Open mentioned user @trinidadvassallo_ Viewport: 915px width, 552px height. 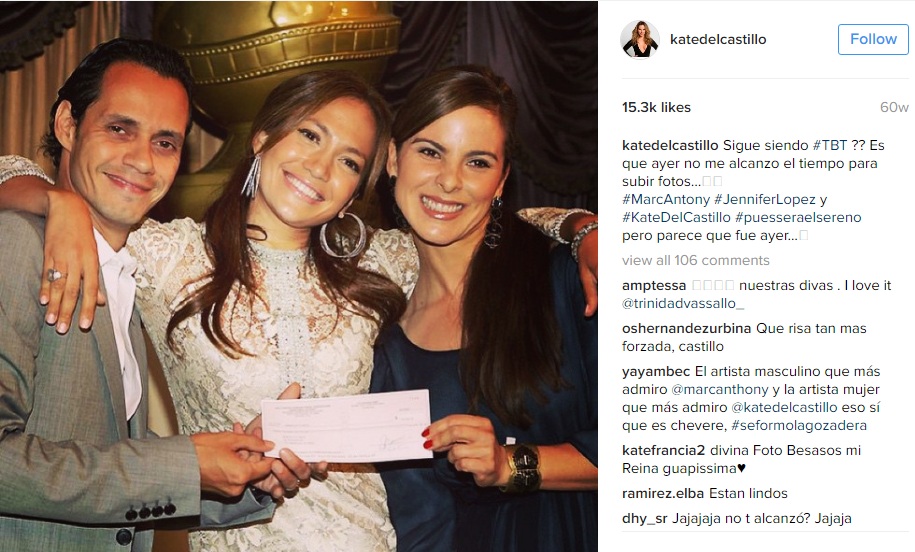pos(683,303)
